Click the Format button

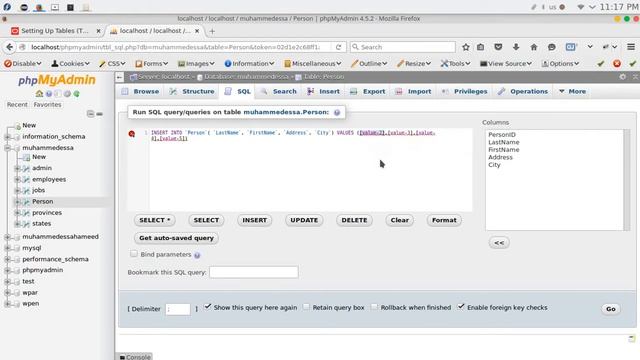point(444,220)
